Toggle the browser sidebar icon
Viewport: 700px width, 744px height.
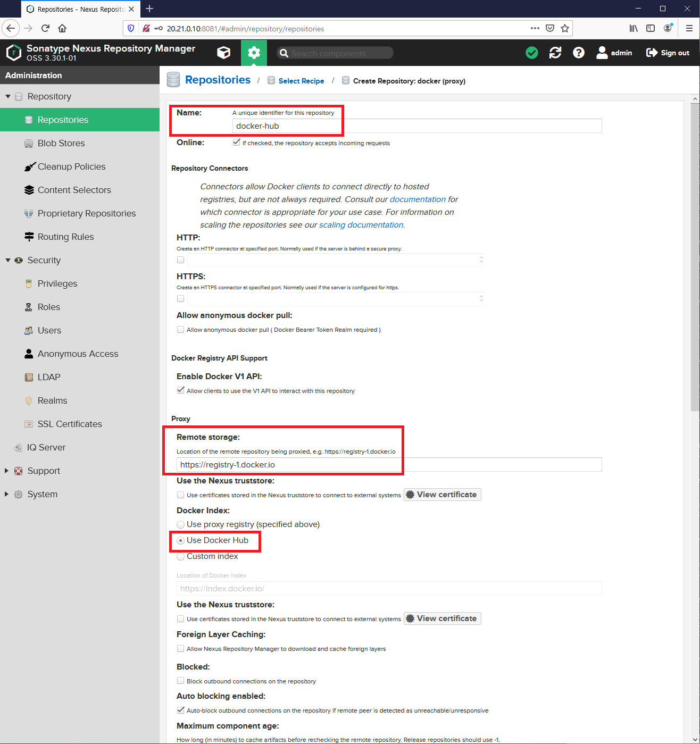click(x=651, y=28)
